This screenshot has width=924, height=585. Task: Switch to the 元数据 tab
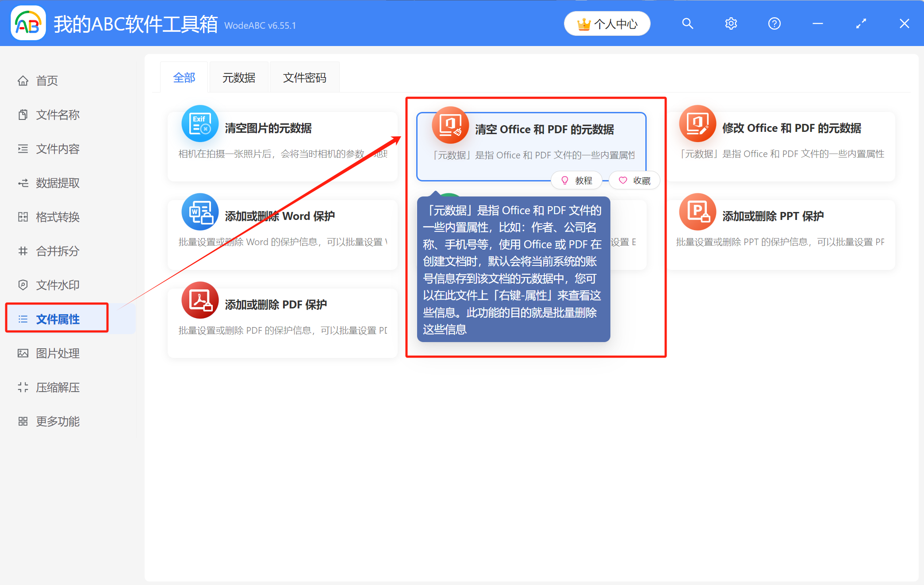[x=239, y=77]
